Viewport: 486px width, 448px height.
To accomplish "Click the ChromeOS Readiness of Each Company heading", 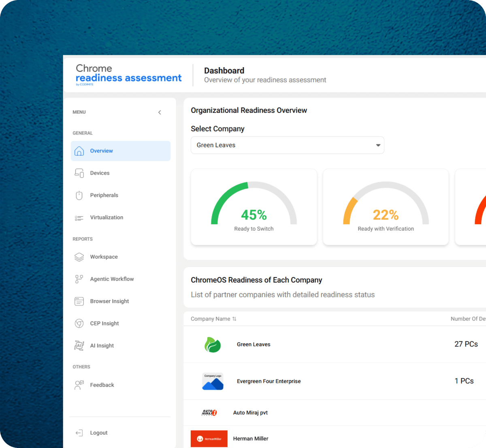I will point(256,280).
